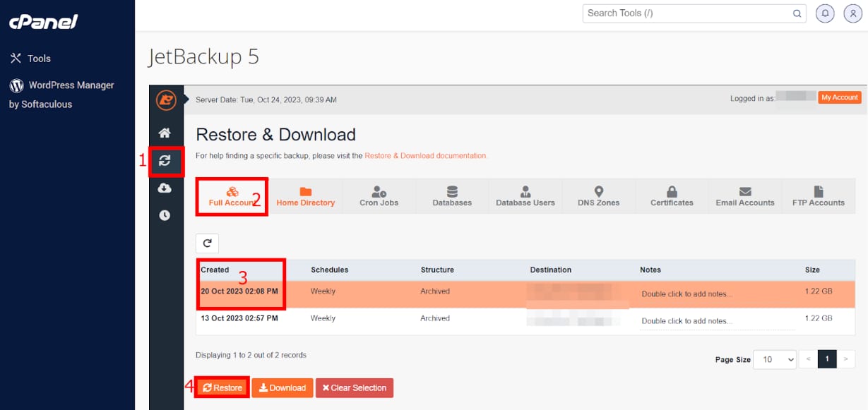Select page 1 in pagination

coord(828,359)
